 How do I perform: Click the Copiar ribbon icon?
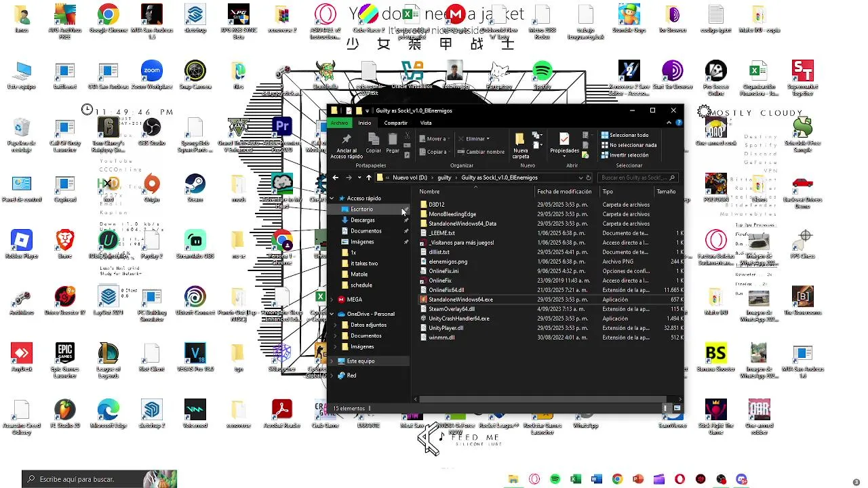(x=374, y=139)
